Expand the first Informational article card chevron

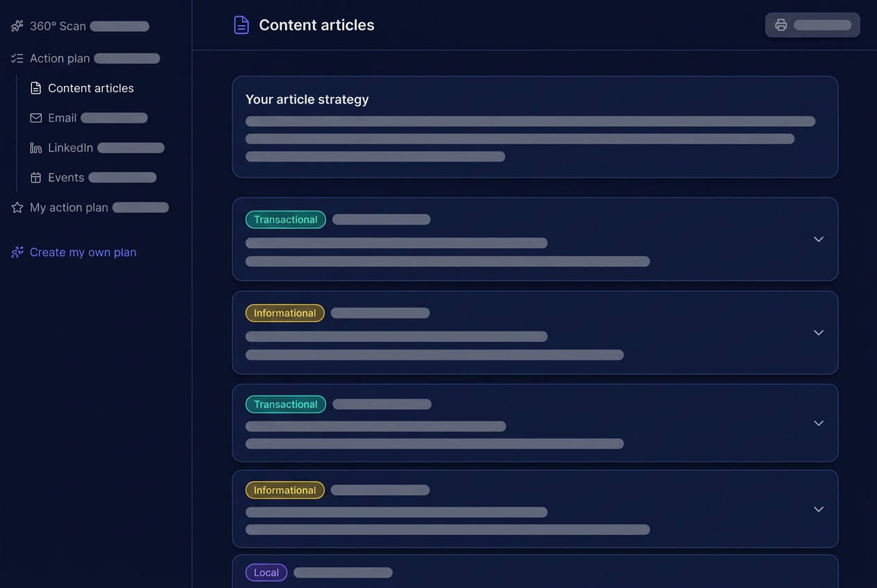(819, 333)
